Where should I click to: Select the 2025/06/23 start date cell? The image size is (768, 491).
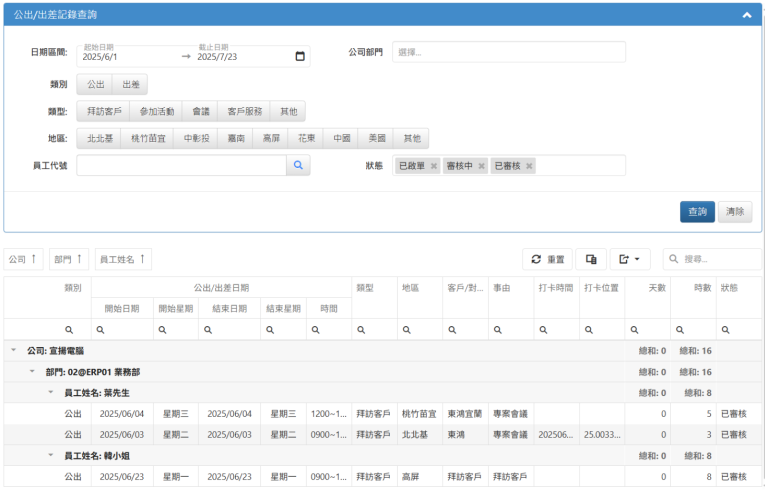[x=122, y=476]
